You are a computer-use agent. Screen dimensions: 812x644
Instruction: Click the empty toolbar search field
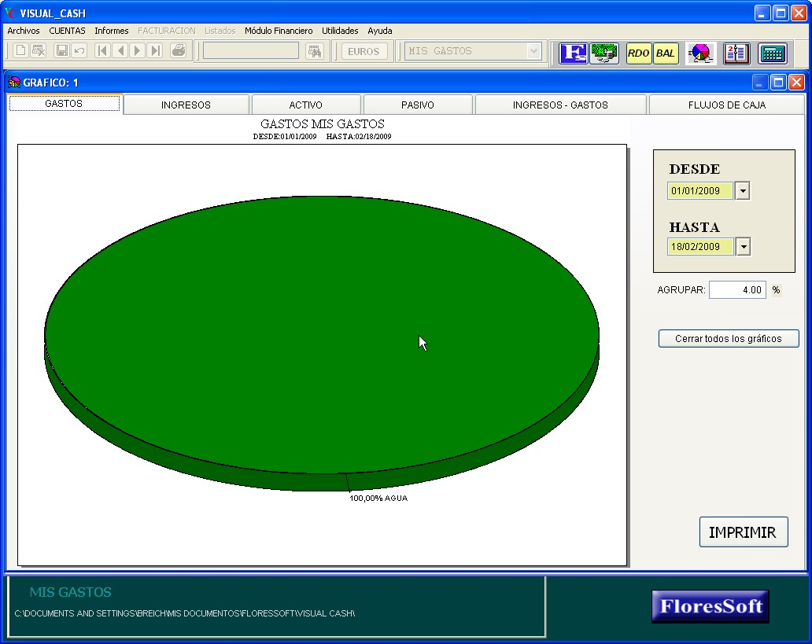(x=251, y=51)
